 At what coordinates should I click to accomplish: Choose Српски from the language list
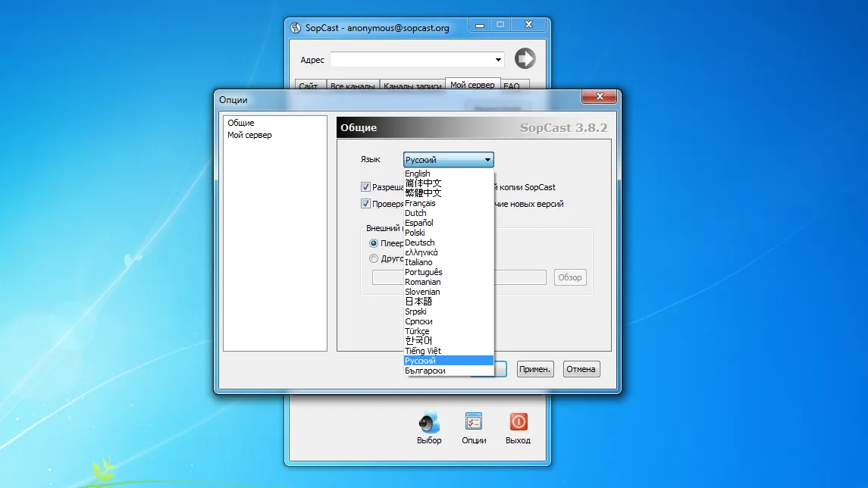pyautogui.click(x=449, y=321)
